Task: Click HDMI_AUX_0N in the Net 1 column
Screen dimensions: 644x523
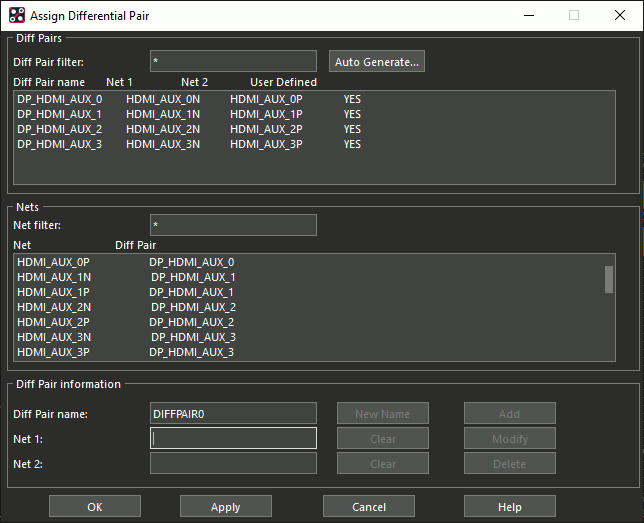Action: [163, 99]
